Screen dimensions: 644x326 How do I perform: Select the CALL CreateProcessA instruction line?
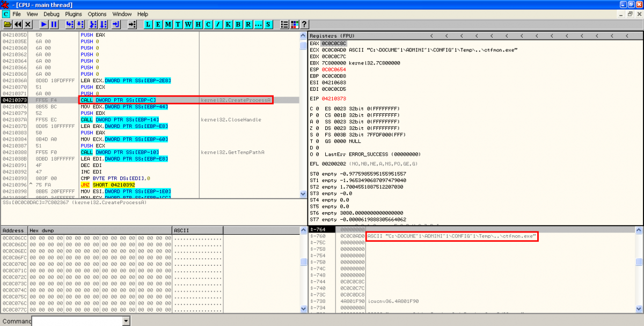click(x=118, y=100)
